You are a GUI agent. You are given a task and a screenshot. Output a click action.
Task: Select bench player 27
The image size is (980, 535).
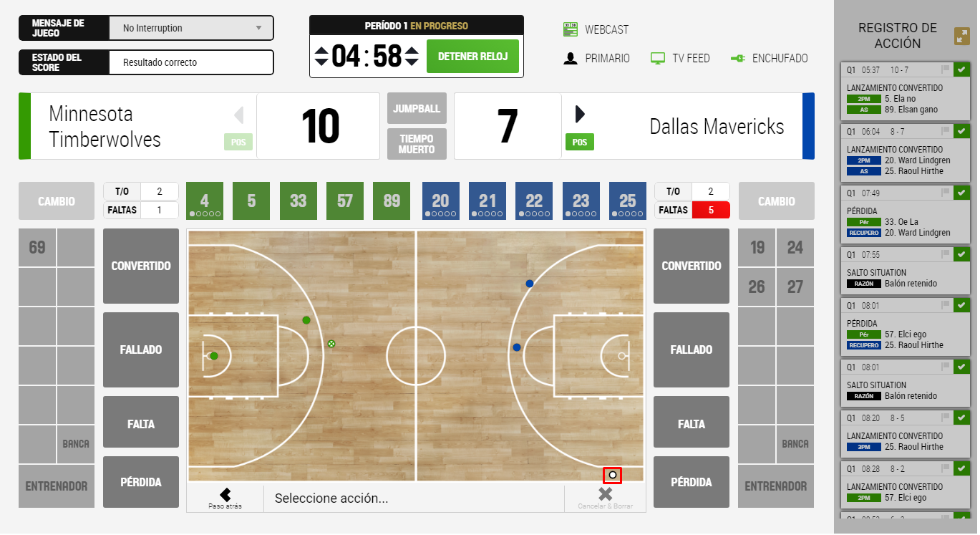click(795, 286)
